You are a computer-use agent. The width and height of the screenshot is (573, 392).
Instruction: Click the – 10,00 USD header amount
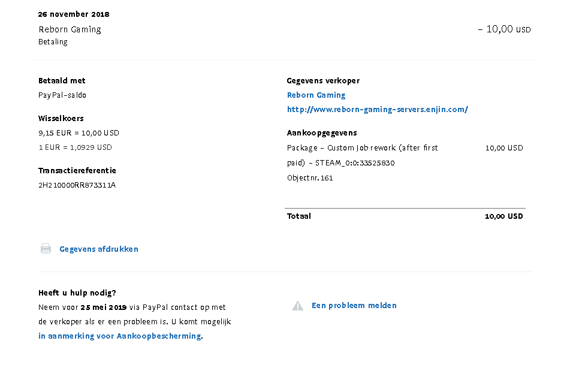[504, 29]
